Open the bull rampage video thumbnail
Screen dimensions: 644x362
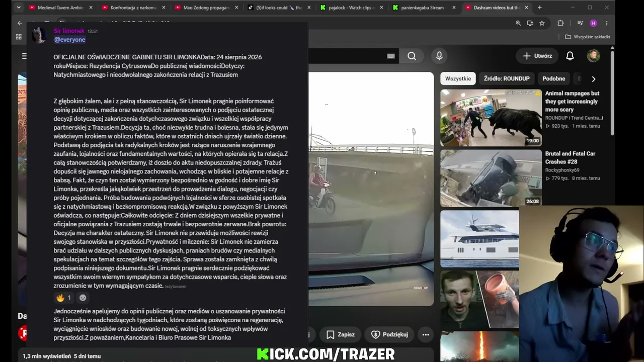tap(491, 118)
